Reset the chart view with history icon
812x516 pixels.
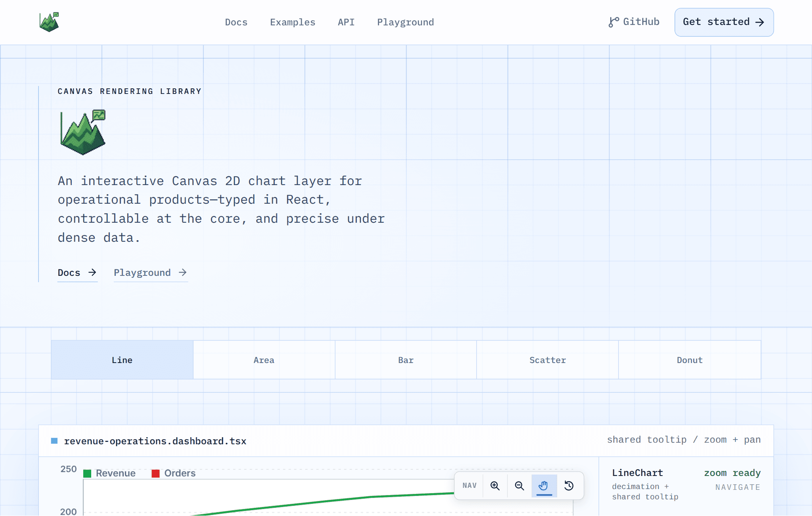(569, 485)
